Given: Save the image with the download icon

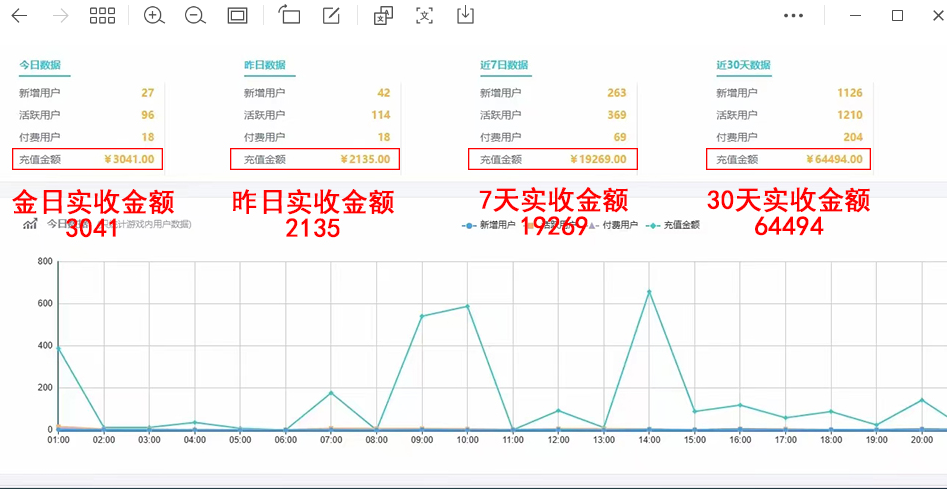Looking at the screenshot, I should click(x=465, y=16).
